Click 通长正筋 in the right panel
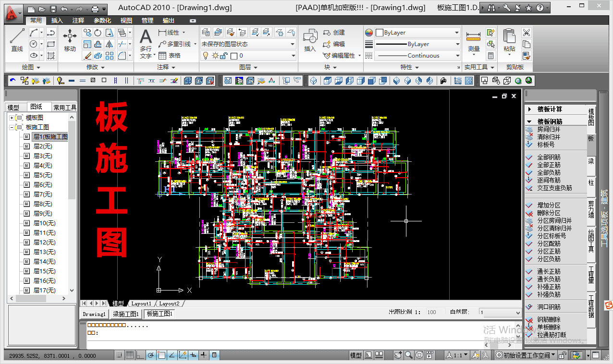Image resolution: width=613 pixels, height=364 pixels. point(549,272)
